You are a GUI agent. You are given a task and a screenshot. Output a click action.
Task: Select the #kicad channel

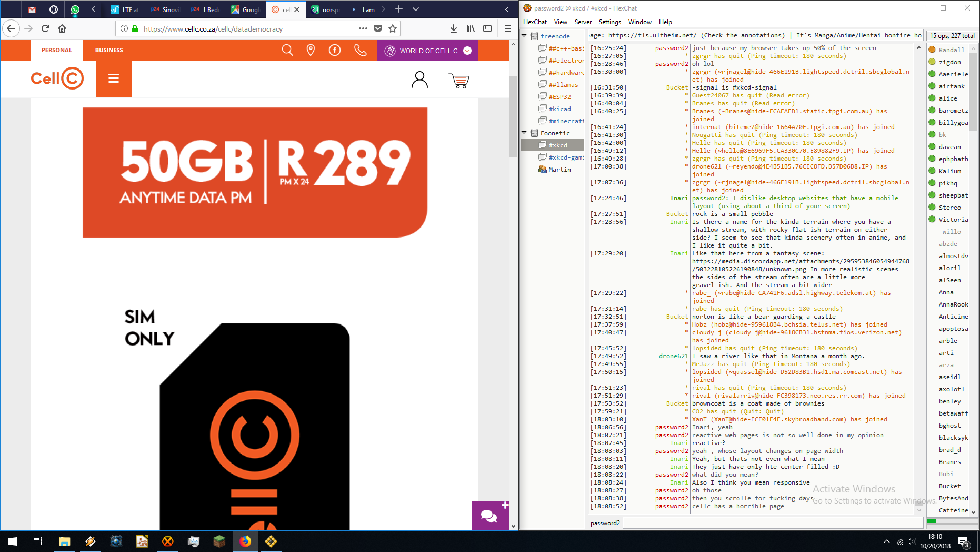pos(559,109)
